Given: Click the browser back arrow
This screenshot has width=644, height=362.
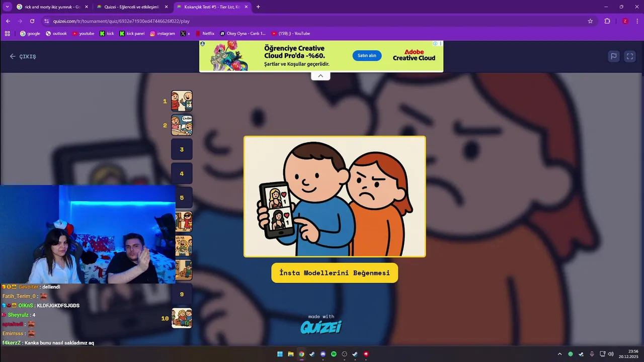Looking at the screenshot, I should (x=8, y=21).
